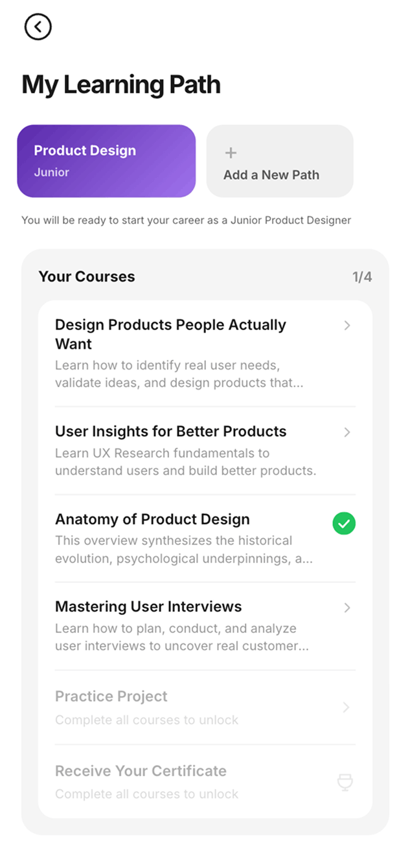Viewport: 410px width, 868px height.
Task: Go back using the circled arrow icon
Action: click(x=38, y=27)
